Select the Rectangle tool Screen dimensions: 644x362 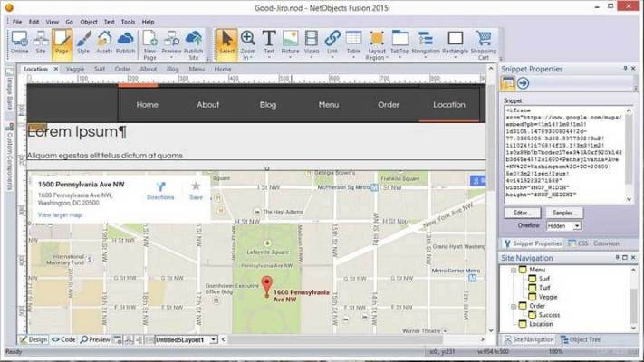point(455,43)
